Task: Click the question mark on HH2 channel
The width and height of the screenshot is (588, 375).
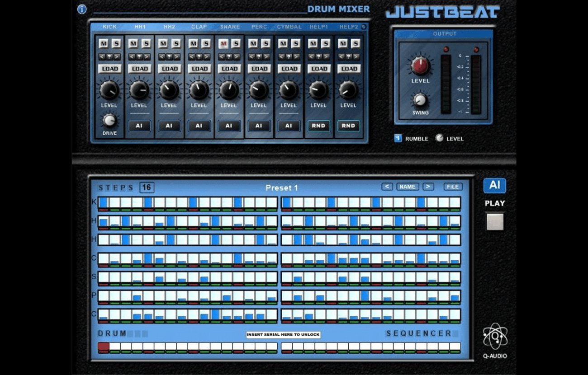Action: click(x=170, y=57)
